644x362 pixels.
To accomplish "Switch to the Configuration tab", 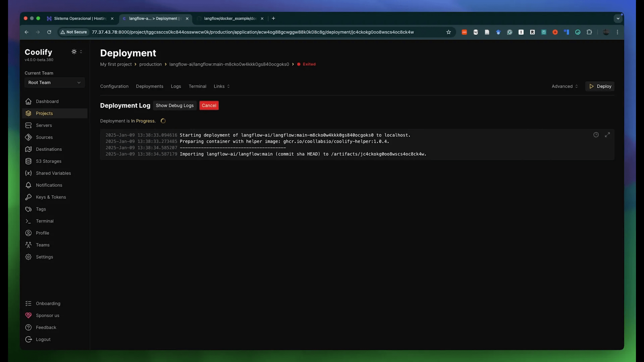I will 114,86.
